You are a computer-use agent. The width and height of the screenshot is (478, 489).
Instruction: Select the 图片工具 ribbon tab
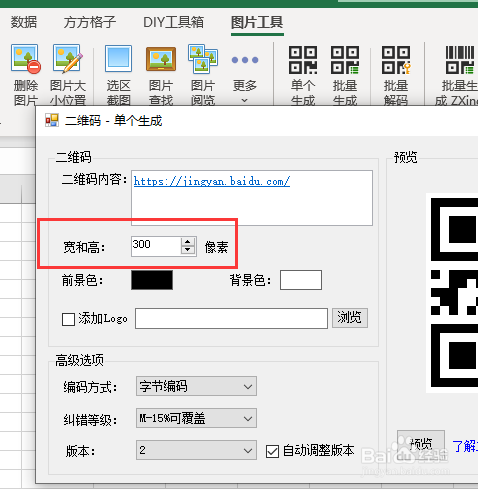point(257,22)
